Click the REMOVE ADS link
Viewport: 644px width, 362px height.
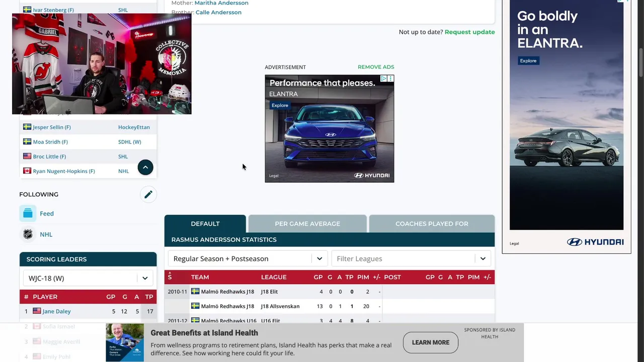tap(376, 67)
